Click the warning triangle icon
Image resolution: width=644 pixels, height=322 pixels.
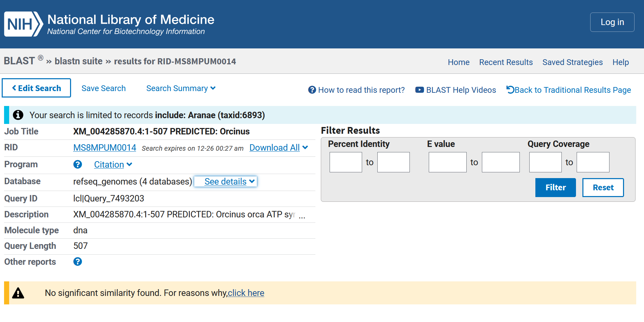click(18, 293)
